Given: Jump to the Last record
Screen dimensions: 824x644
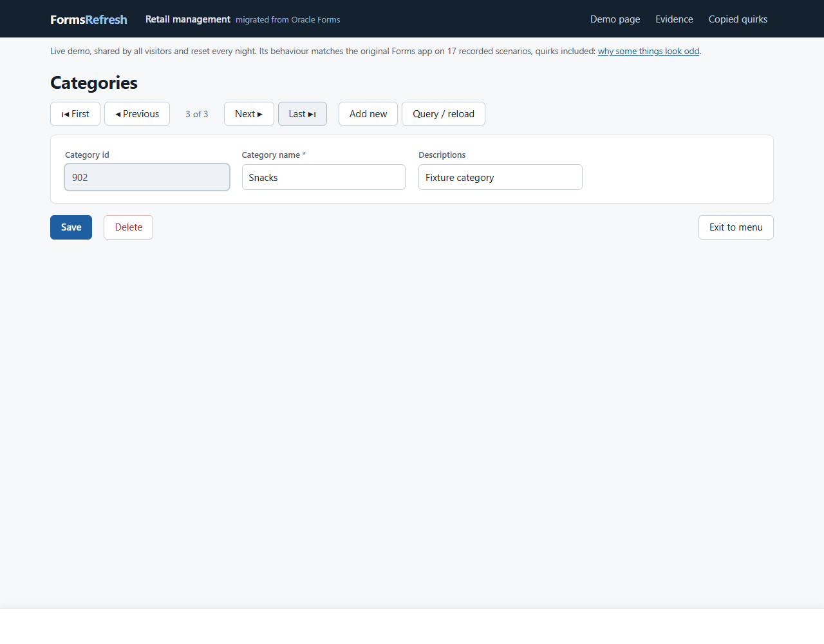Looking at the screenshot, I should pos(303,114).
